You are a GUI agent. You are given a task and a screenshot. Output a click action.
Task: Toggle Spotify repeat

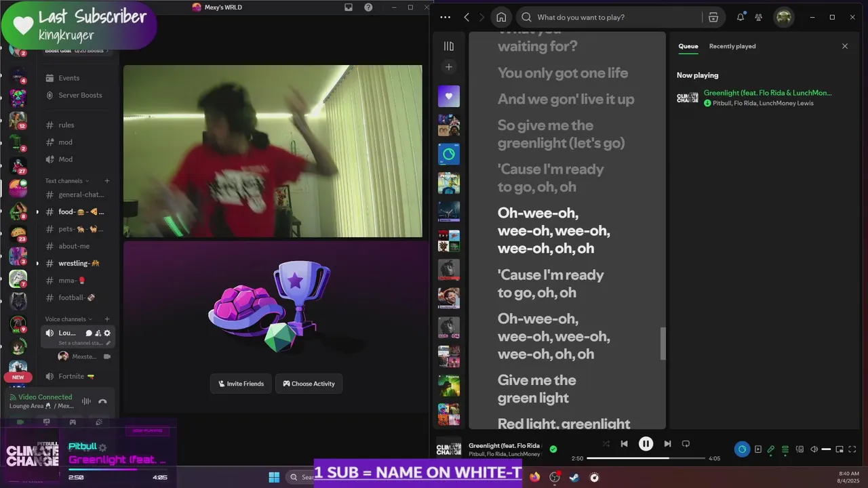(x=686, y=444)
